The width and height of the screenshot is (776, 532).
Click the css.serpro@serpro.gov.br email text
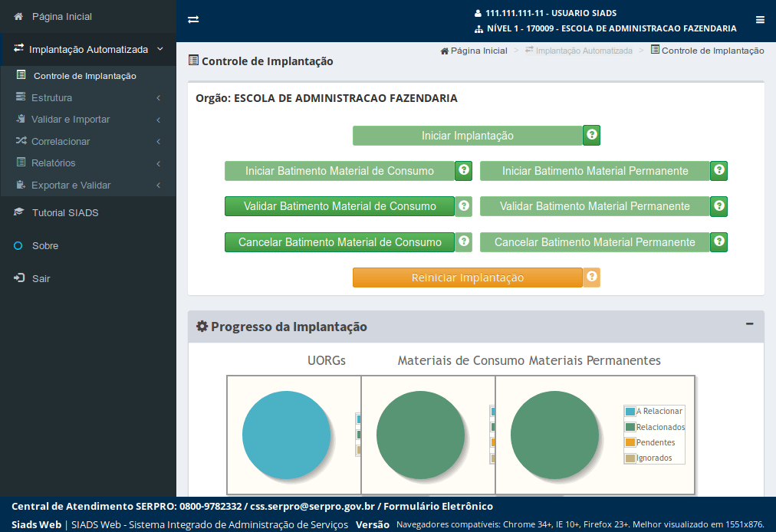(x=312, y=506)
